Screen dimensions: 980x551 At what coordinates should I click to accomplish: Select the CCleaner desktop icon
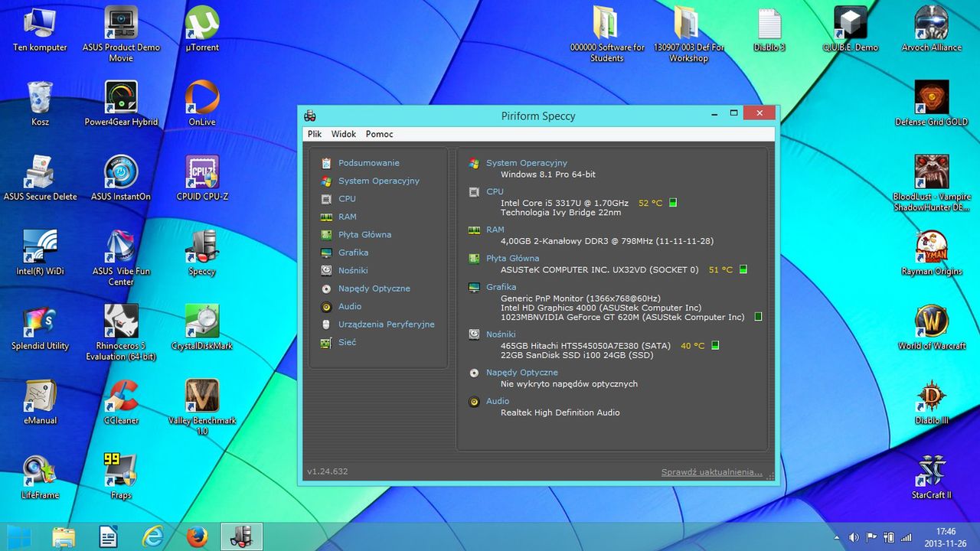click(x=121, y=403)
